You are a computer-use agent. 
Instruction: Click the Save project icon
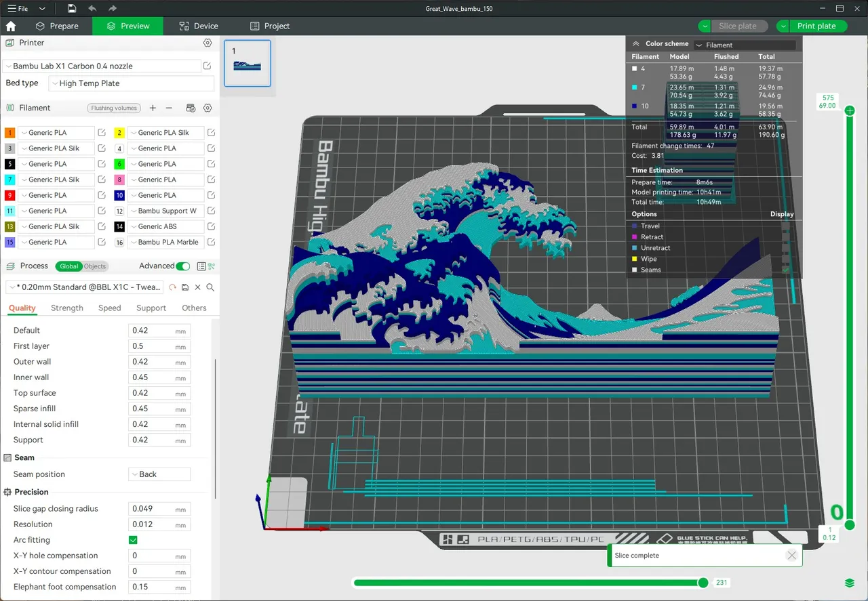click(x=71, y=8)
